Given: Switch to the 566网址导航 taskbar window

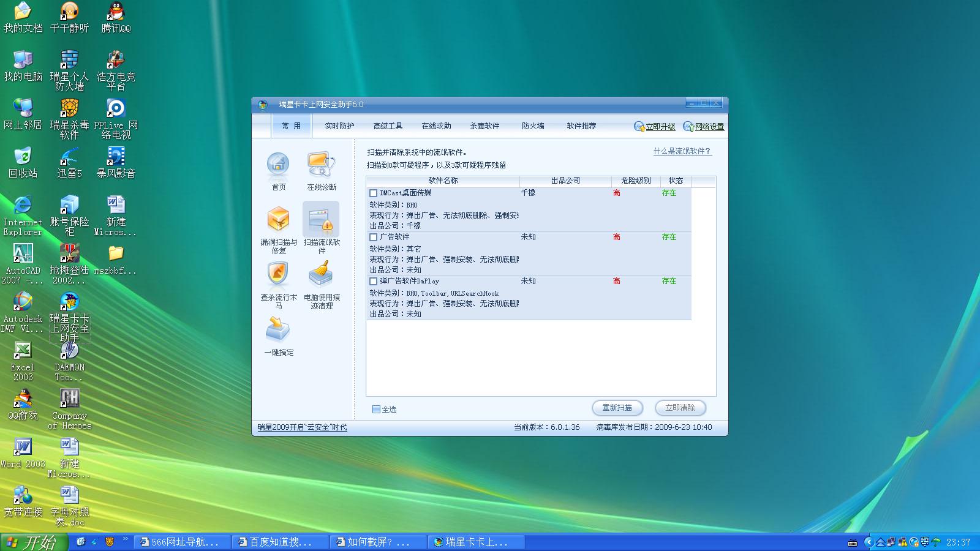Looking at the screenshot, I should pos(182,542).
